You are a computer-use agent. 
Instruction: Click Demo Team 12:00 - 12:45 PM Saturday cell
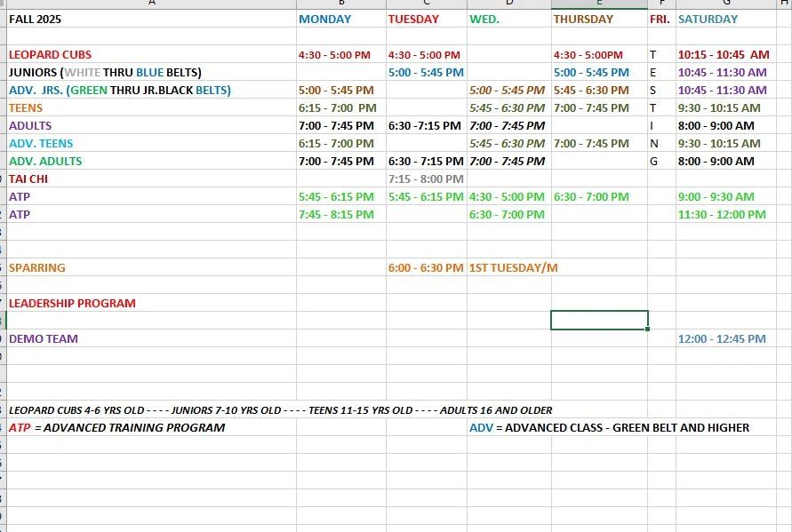[721, 338]
